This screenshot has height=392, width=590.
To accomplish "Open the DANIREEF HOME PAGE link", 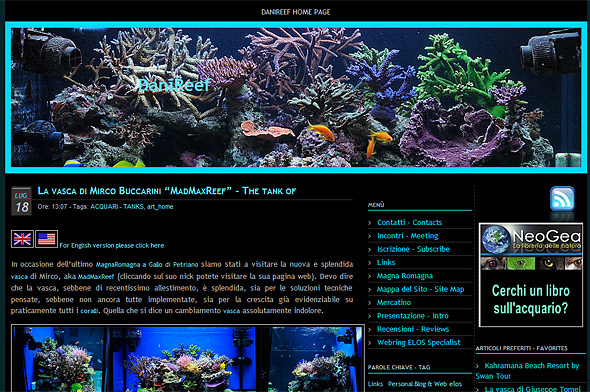I will click(296, 12).
